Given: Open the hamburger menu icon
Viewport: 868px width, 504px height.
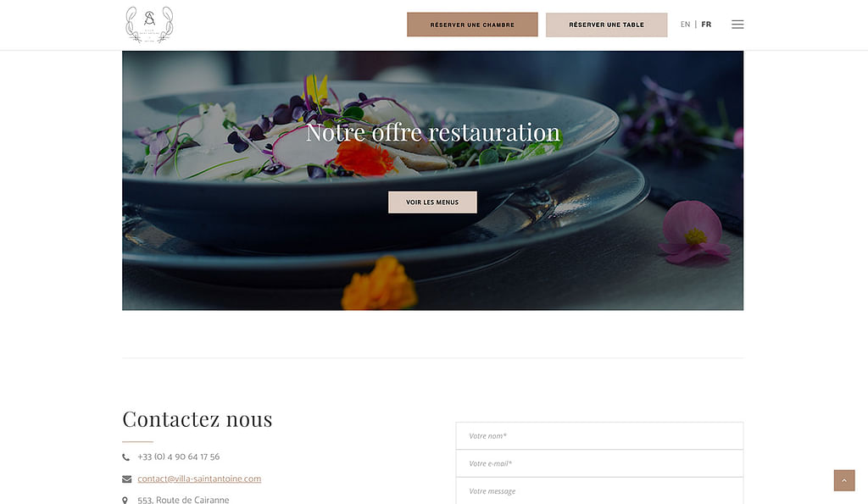Looking at the screenshot, I should (737, 25).
